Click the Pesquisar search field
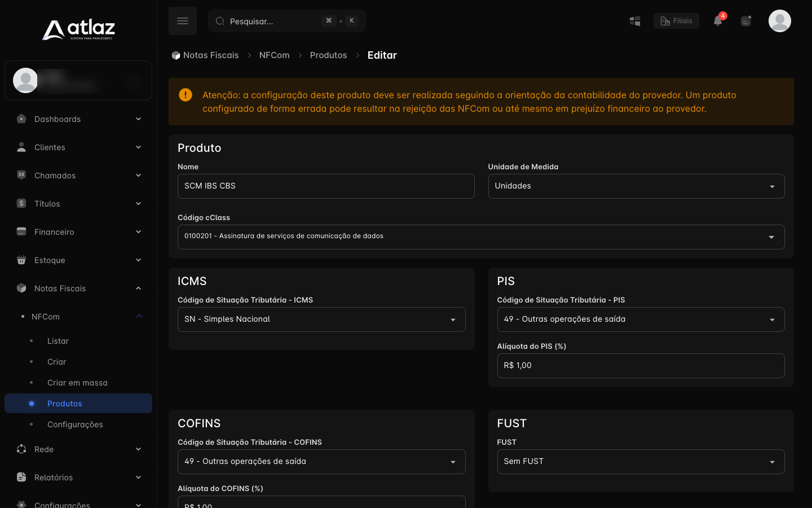Viewport: 812px width, 508px height. click(x=287, y=21)
